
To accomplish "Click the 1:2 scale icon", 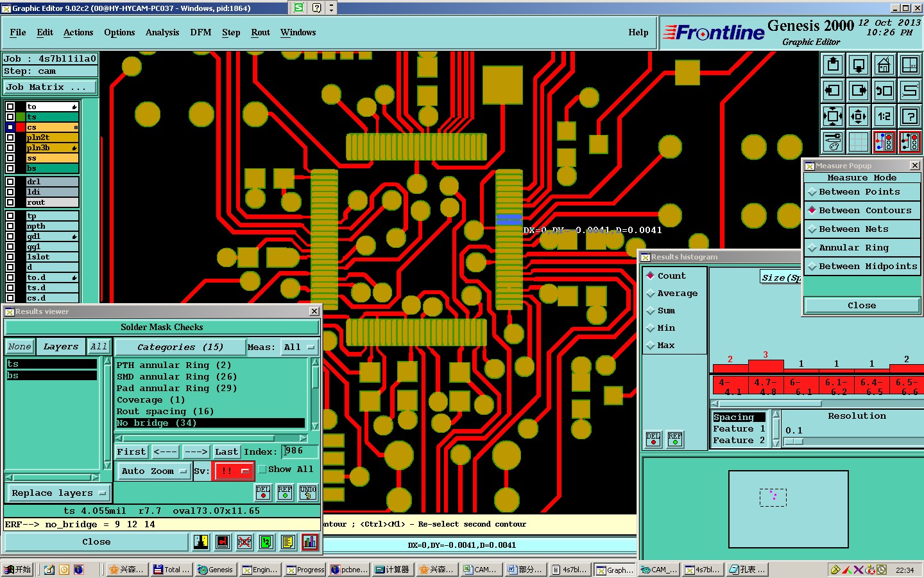I will click(x=884, y=116).
